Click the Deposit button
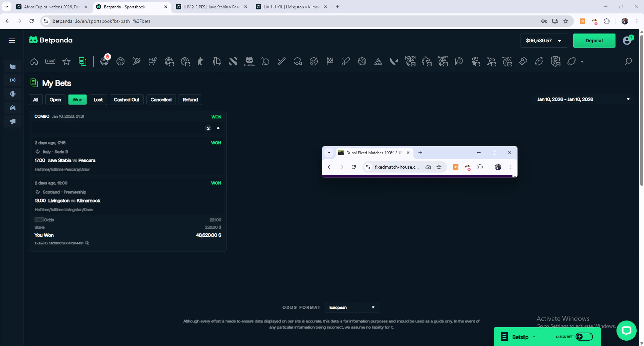 point(594,40)
